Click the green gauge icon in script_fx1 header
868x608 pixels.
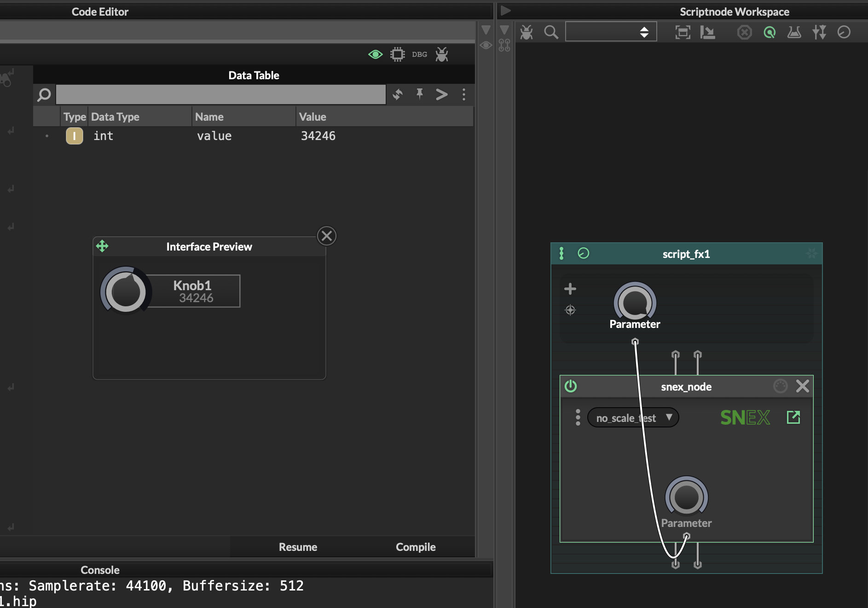pos(583,253)
